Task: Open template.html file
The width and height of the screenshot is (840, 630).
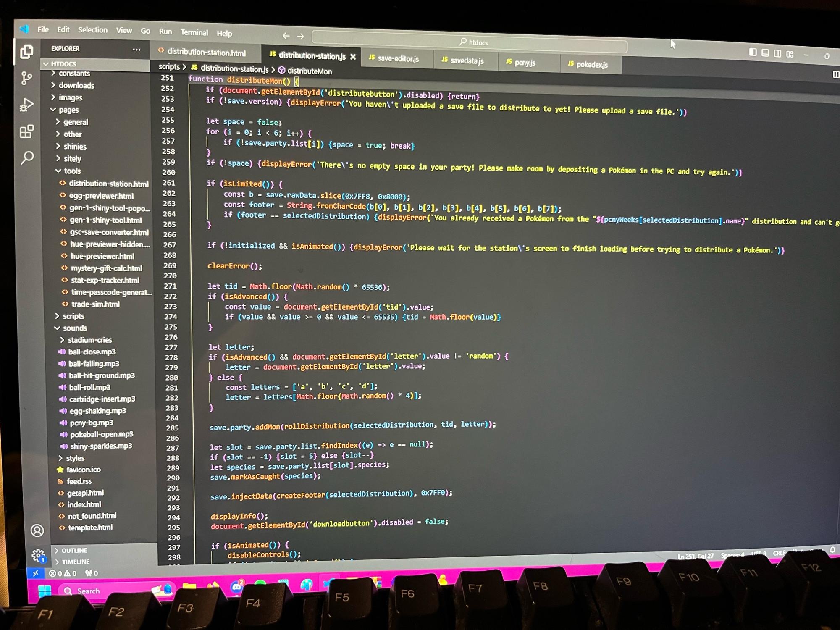Action: tap(86, 528)
